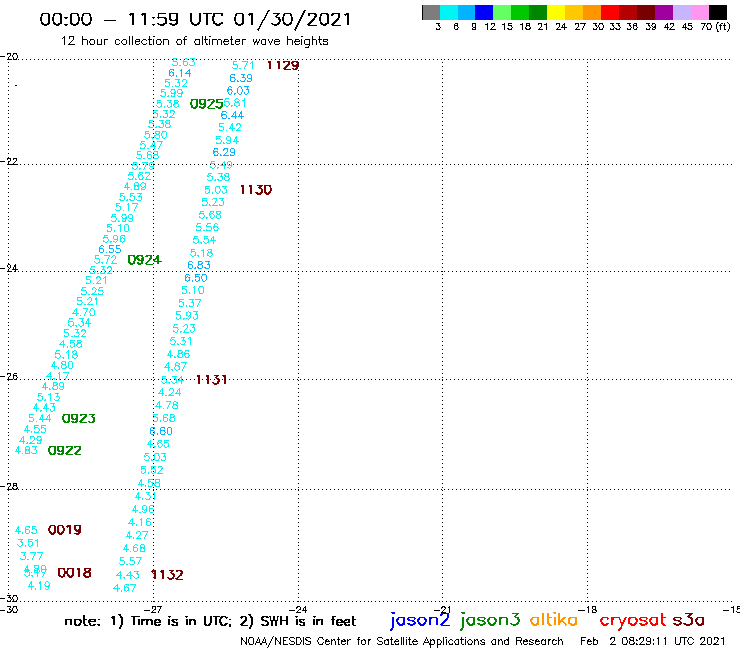This screenshot has height=650, width=740.
Task: Select the wave height value 6.50
Action: pyautogui.click(x=196, y=278)
